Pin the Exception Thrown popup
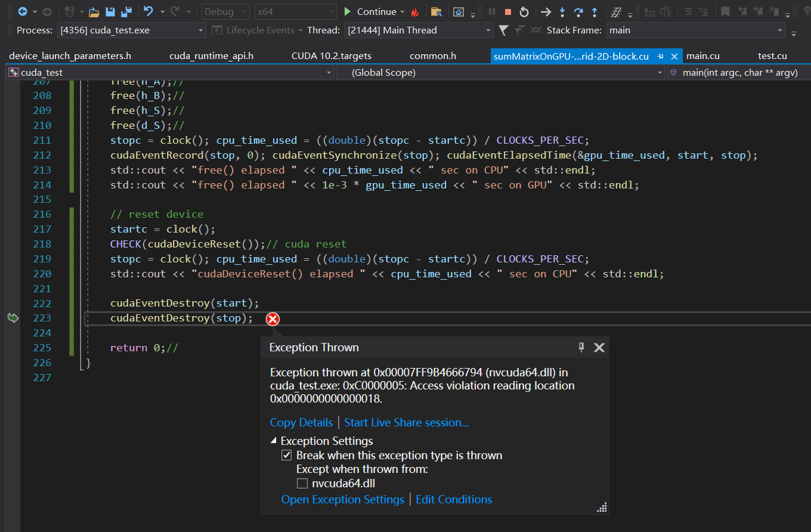Image resolution: width=811 pixels, height=532 pixels. pyautogui.click(x=581, y=347)
